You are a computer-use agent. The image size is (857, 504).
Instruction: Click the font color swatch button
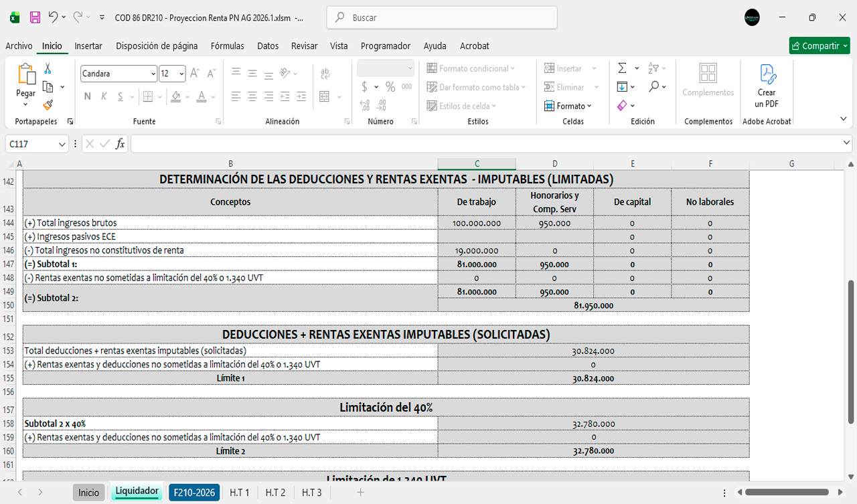202,96
